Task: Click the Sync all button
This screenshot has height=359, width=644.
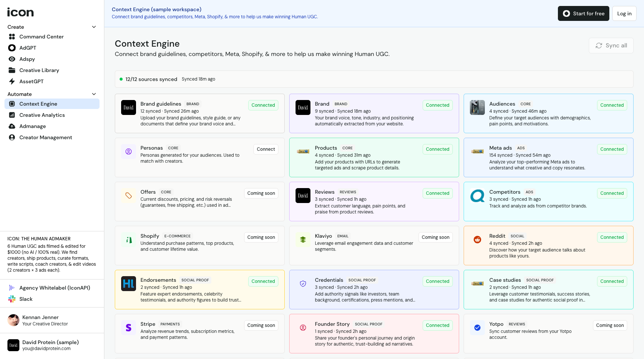Action: [611, 46]
